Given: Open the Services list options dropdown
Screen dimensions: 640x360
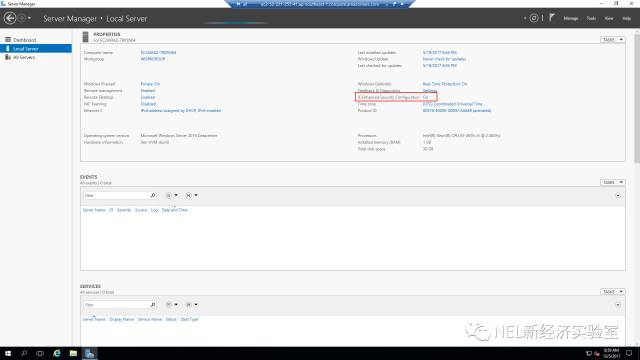Looking at the screenshot, I should click(x=172, y=305).
